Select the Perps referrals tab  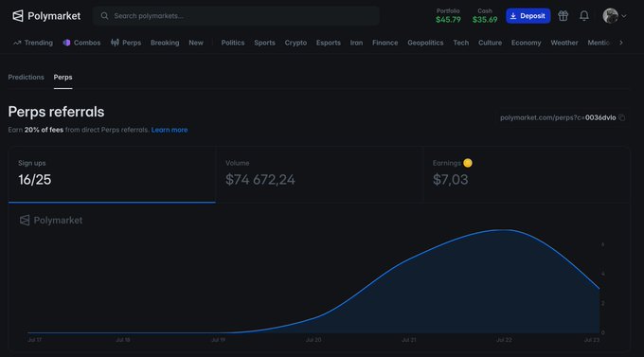tap(63, 78)
